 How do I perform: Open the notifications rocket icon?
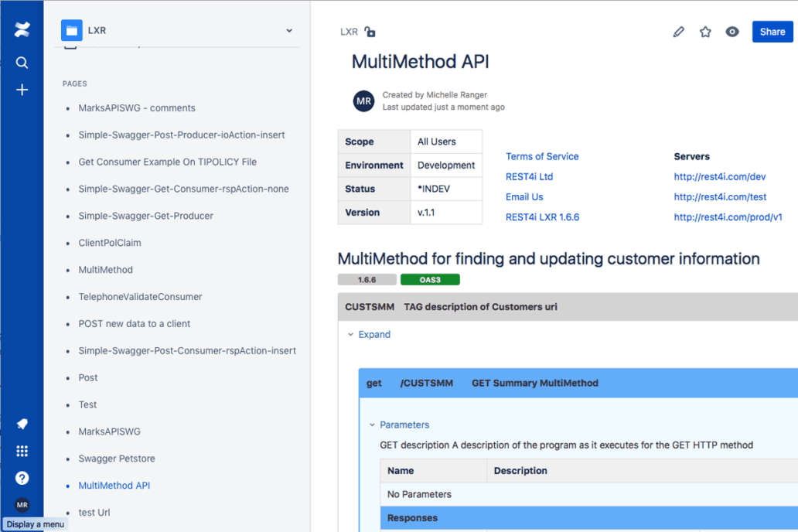pos(22,424)
